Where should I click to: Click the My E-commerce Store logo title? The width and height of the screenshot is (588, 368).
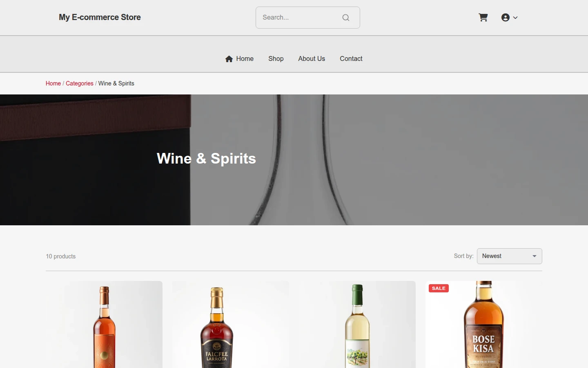(x=100, y=17)
